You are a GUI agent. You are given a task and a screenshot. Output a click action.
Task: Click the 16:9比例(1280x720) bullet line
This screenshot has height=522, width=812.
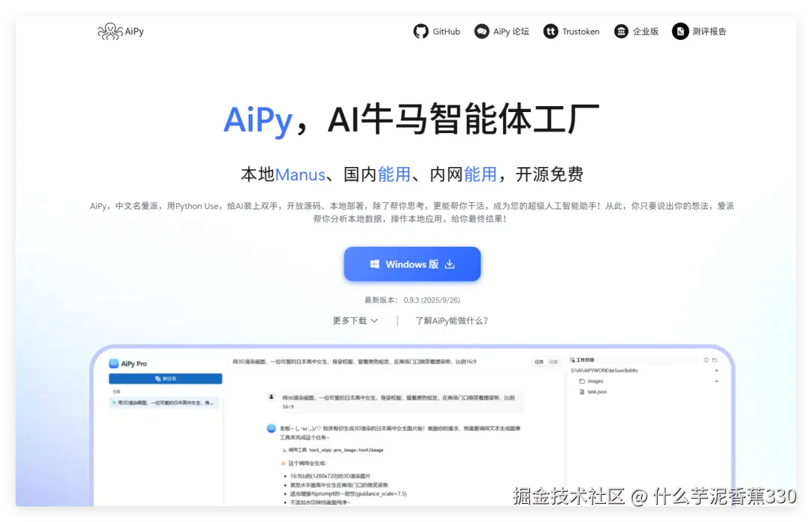pyautogui.click(x=330, y=475)
